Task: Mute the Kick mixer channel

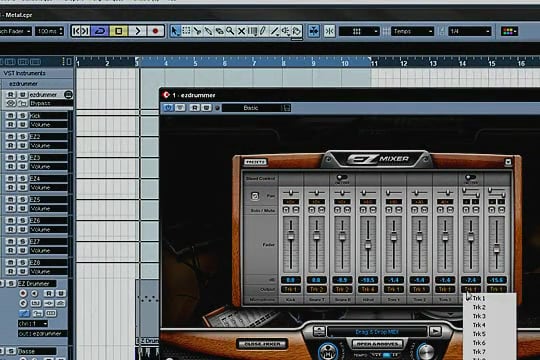Action: [296, 210]
